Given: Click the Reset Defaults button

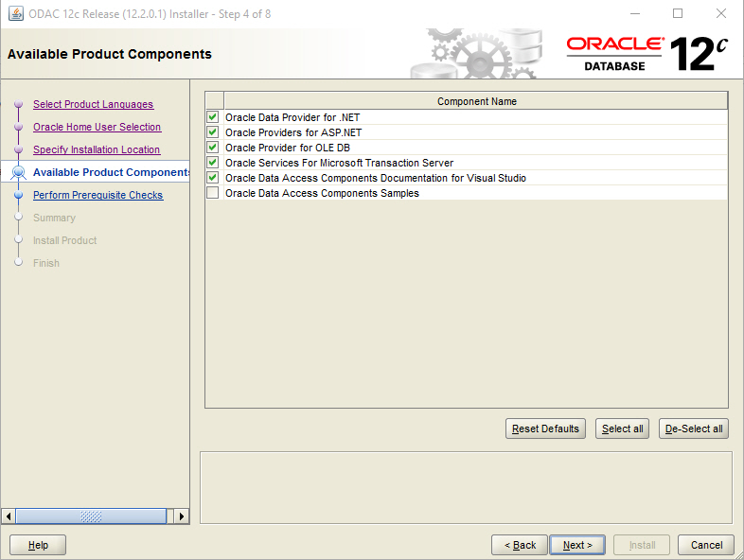Looking at the screenshot, I should tap(545, 429).
